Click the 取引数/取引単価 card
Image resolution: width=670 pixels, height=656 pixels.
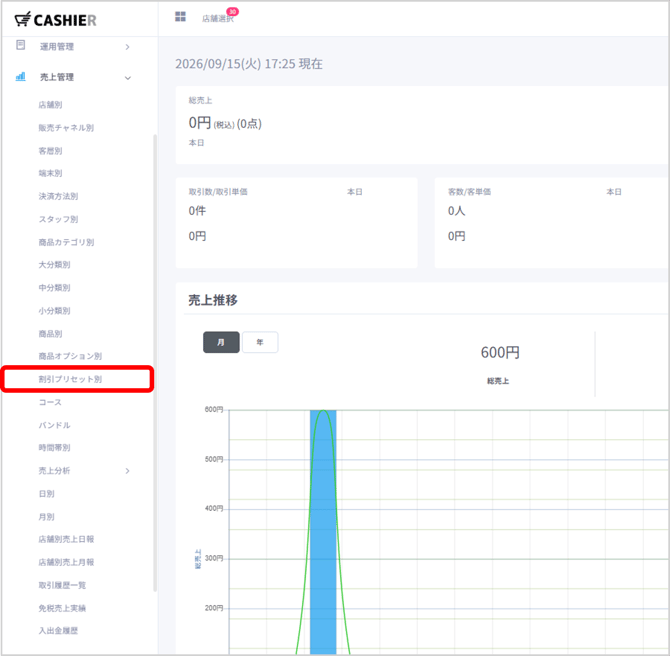(x=297, y=223)
